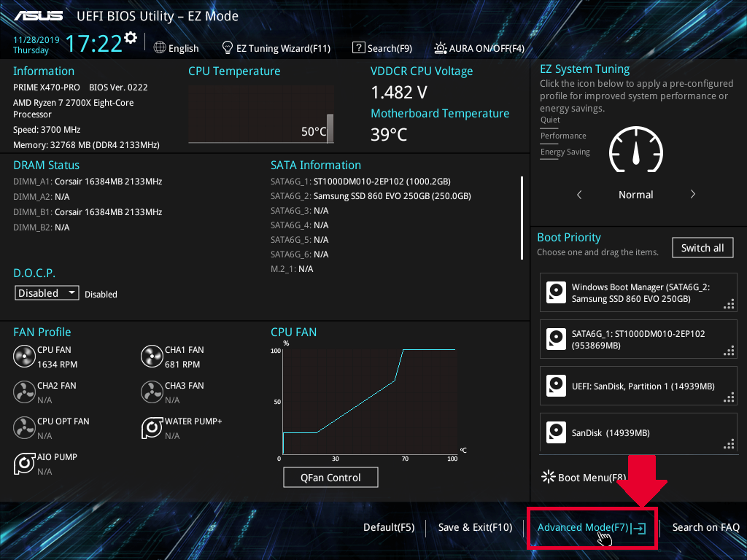This screenshot has height=560, width=747.
Task: Select the SanDisk (14939MB) boot entry
Action: [x=638, y=432]
